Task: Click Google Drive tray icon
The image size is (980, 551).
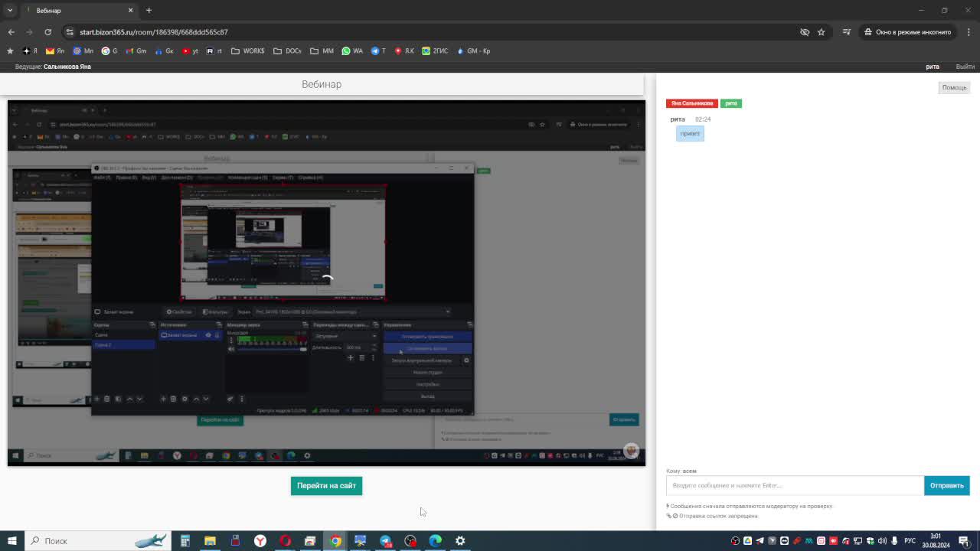Action: tap(747, 541)
